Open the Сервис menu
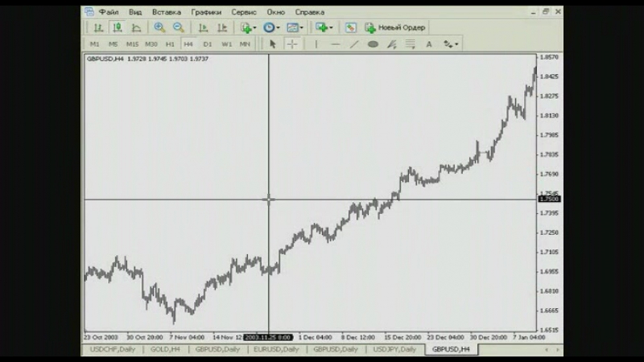This screenshot has width=644, height=362. (x=244, y=12)
